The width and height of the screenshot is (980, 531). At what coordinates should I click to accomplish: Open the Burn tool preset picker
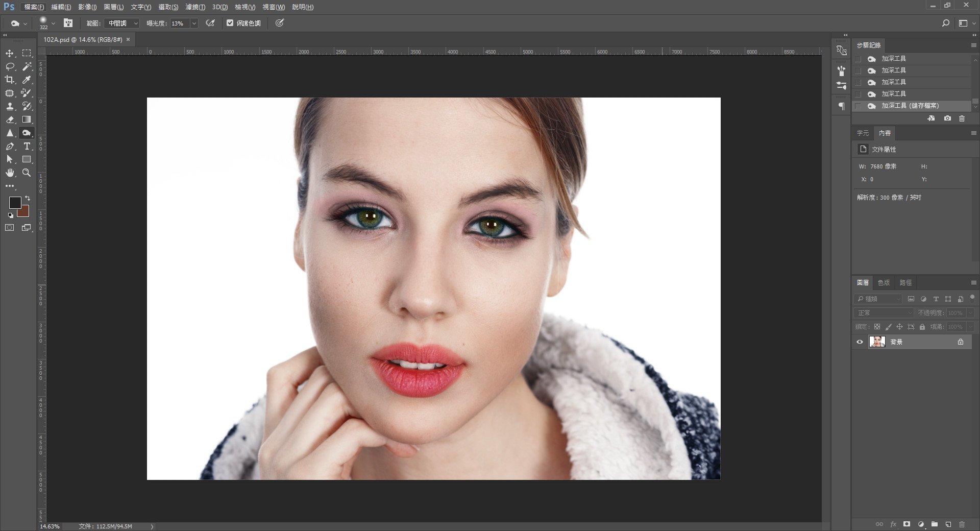pyautogui.click(x=19, y=23)
